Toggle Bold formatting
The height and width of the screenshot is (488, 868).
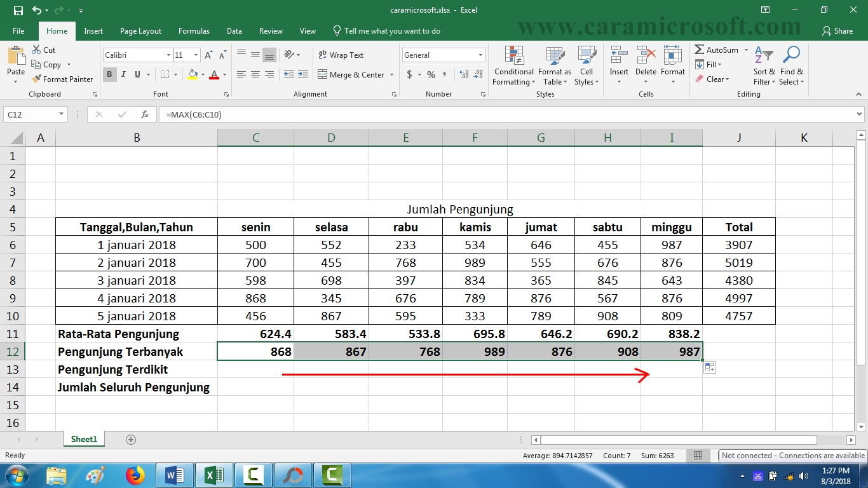click(109, 74)
